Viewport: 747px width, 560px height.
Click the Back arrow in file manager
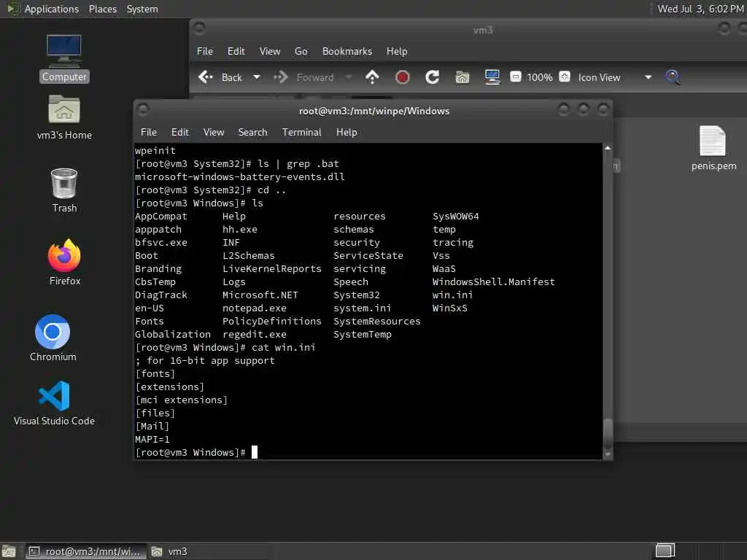click(205, 77)
